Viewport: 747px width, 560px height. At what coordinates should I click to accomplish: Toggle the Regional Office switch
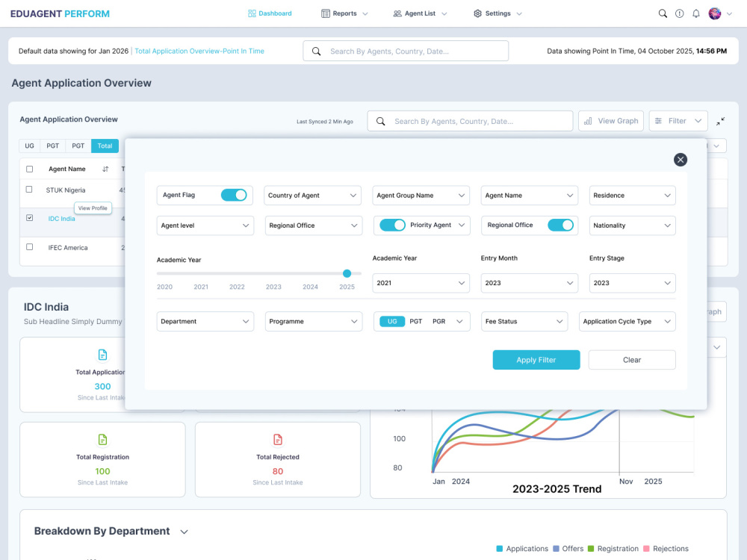point(560,225)
